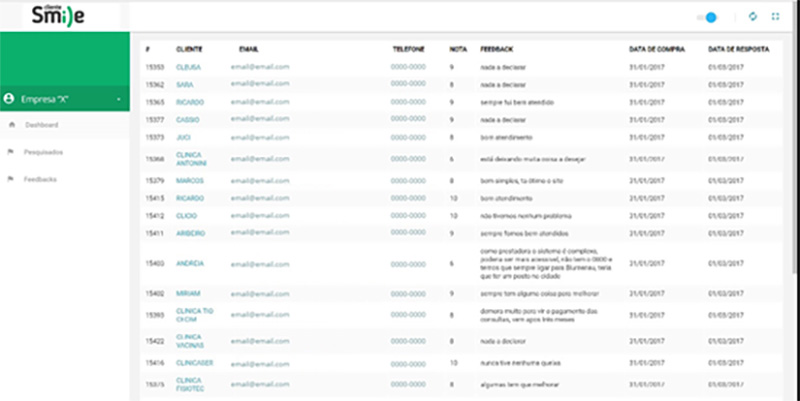
Task: Click the phone number in CLICIO's row
Action: (408, 216)
